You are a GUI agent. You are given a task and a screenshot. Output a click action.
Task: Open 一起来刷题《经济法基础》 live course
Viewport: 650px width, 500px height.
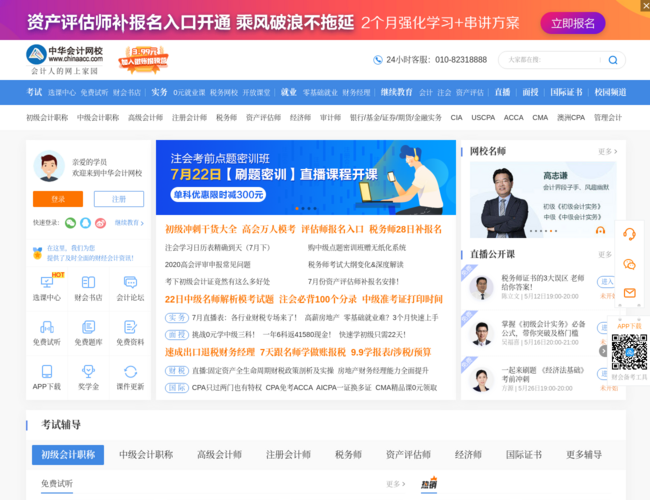543,374
